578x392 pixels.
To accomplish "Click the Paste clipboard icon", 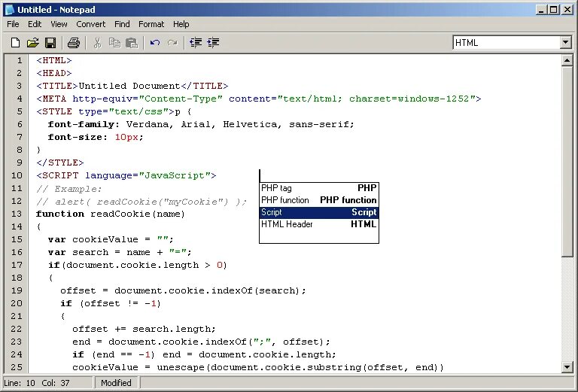I will tap(132, 43).
